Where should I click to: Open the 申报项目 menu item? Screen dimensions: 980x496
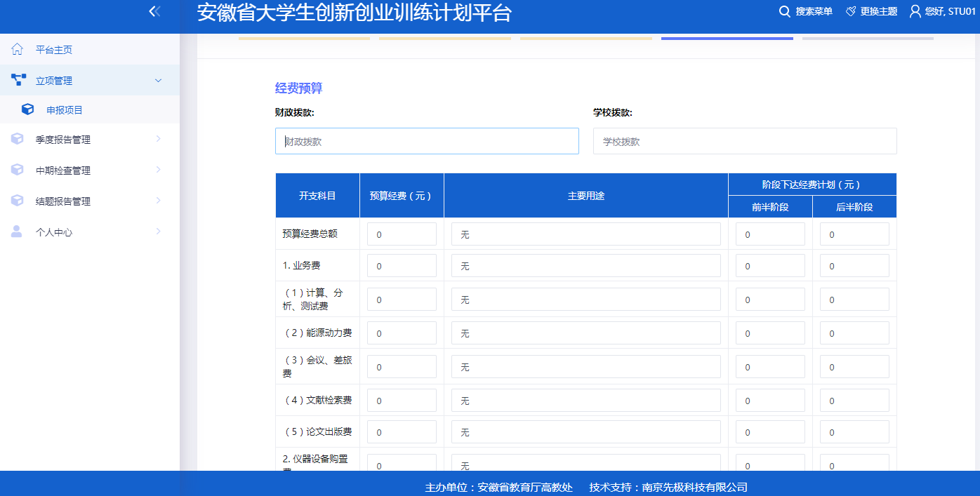(65, 110)
